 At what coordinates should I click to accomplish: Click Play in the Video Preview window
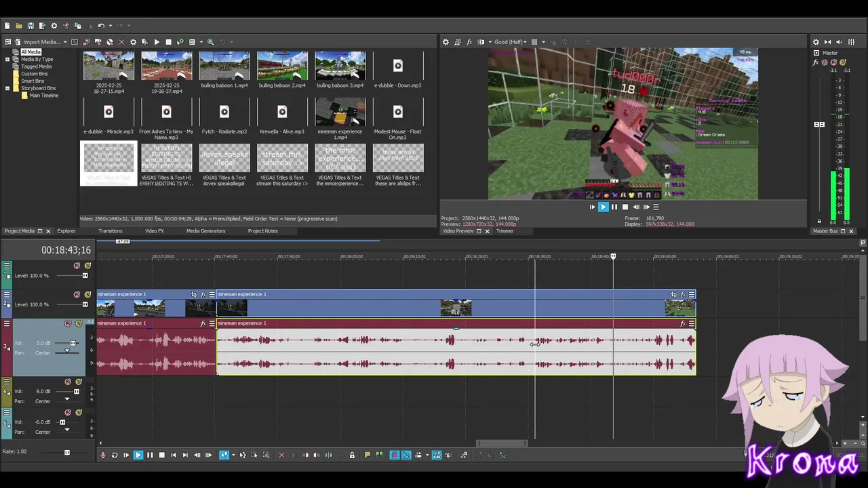(603, 207)
